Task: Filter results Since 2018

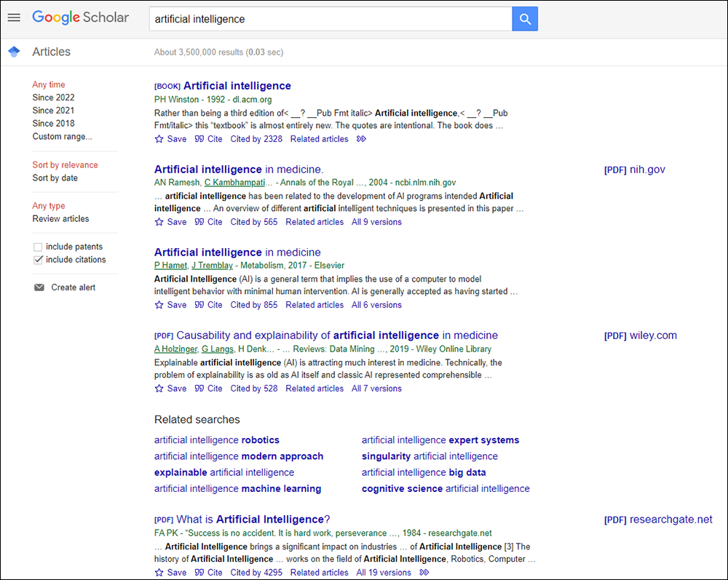Action: coord(53,124)
